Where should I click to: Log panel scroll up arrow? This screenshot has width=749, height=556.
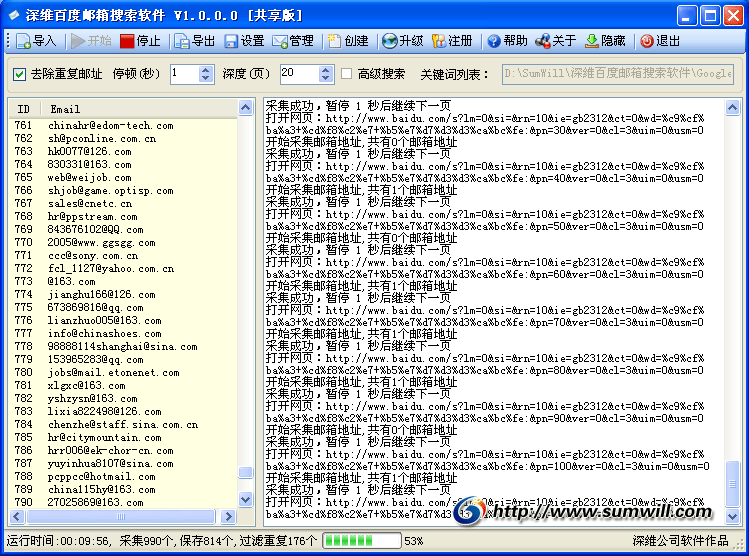pos(732,107)
